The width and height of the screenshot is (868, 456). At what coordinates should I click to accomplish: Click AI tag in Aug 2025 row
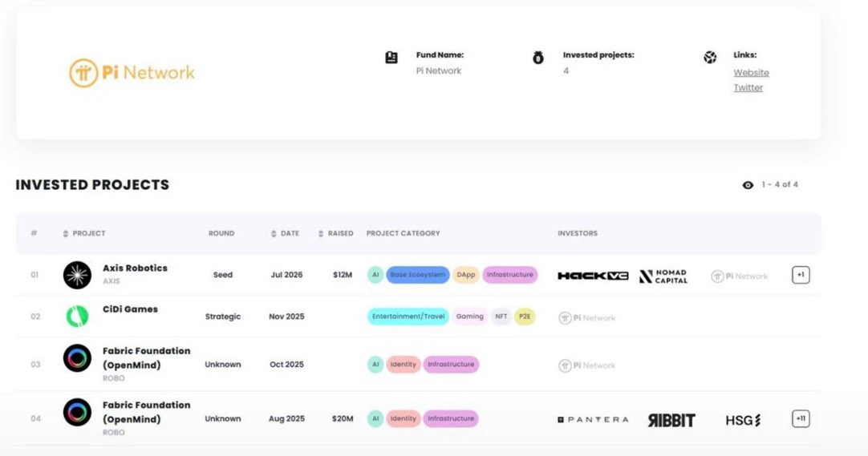[x=375, y=419]
